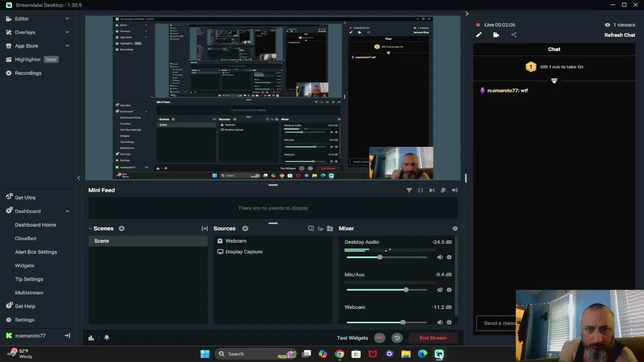Expand the Overlays chevron
This screenshot has height=362, width=644.
67,32
